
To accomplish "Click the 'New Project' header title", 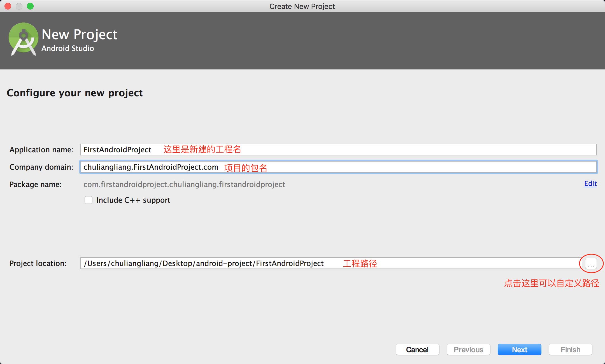I will point(79,35).
